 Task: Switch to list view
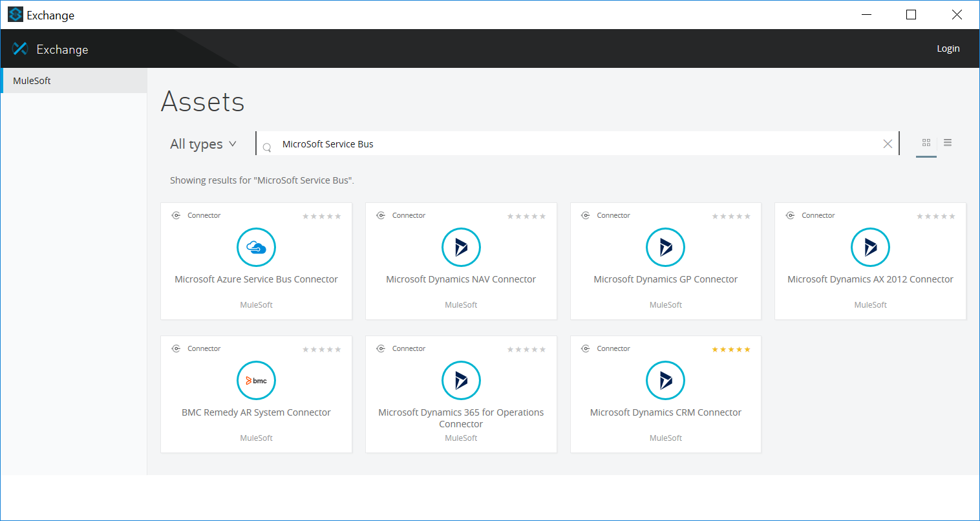[x=948, y=143]
